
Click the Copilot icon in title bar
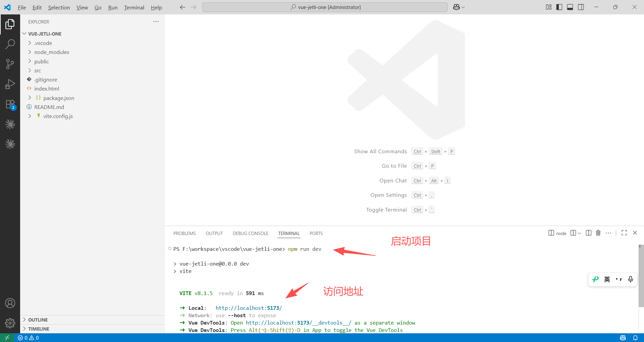pos(456,7)
